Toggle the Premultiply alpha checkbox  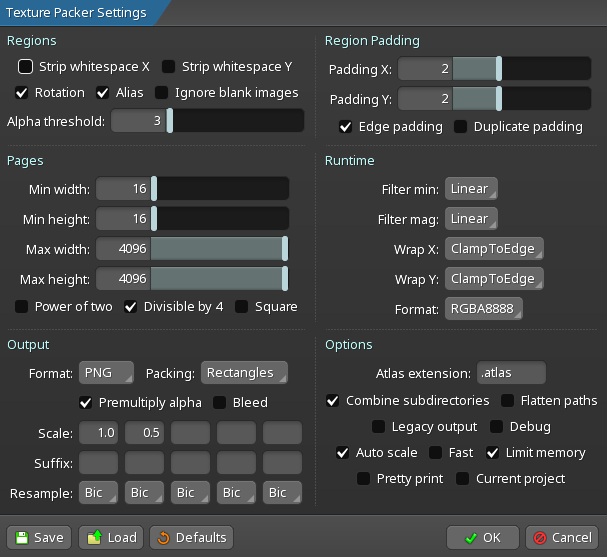pyautogui.click(x=86, y=403)
